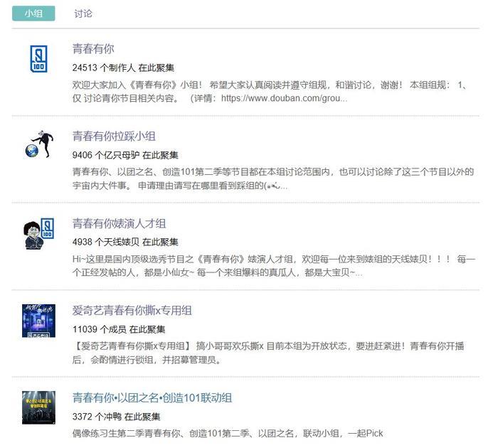Click the description starting Hi~这里是国内顶级选秀节目
The image size is (498, 448).
273,266
